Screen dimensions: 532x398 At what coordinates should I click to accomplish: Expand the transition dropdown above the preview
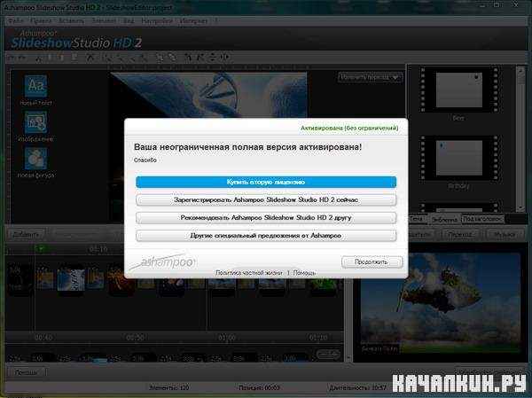pyautogui.click(x=371, y=77)
